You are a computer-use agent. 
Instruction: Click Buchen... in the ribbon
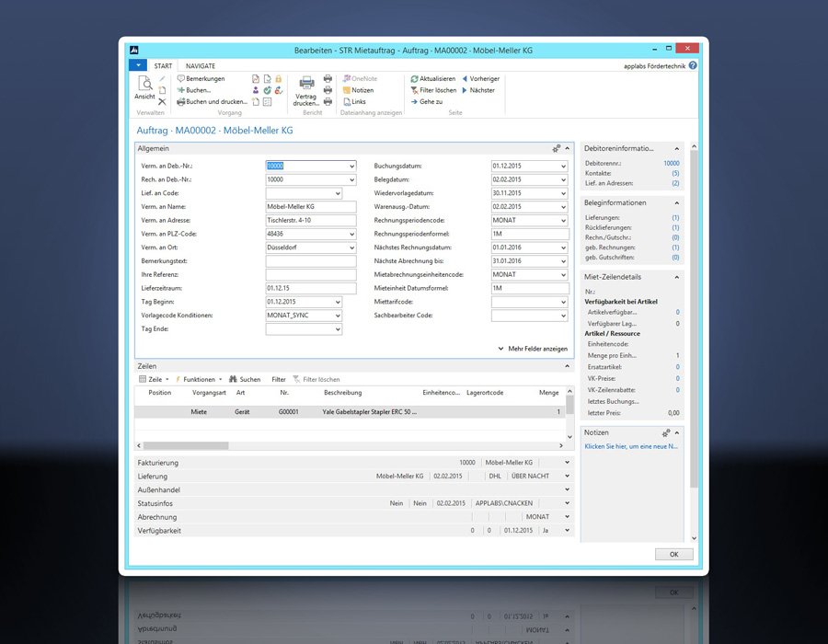[194, 90]
